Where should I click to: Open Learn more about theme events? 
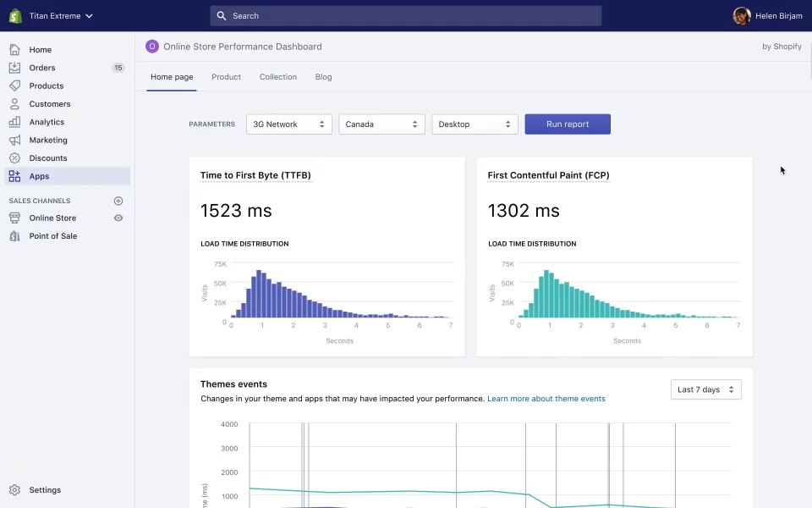tap(546, 398)
